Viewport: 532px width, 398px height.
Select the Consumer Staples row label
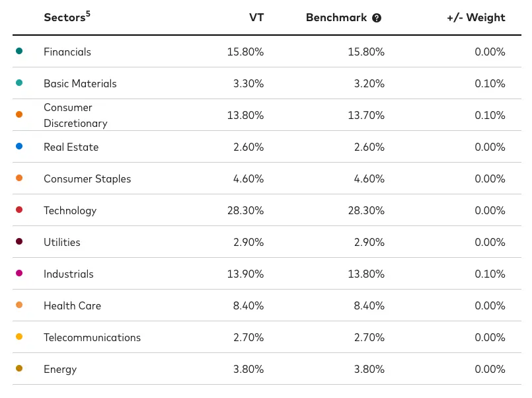click(87, 179)
